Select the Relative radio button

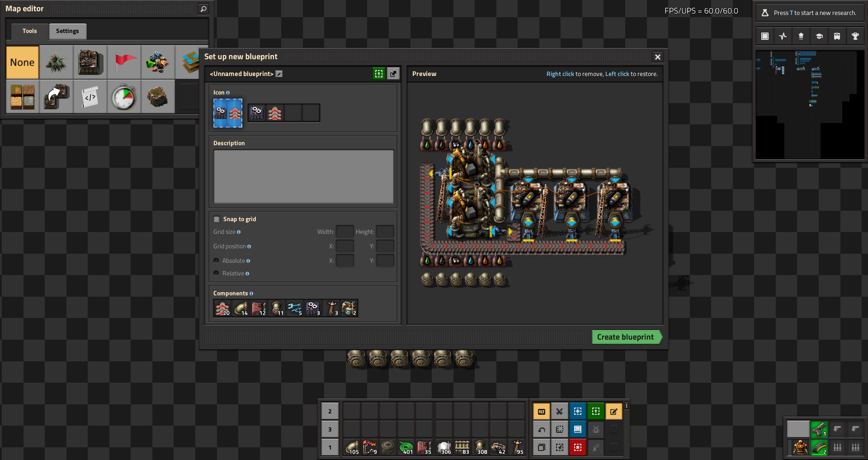(x=216, y=273)
